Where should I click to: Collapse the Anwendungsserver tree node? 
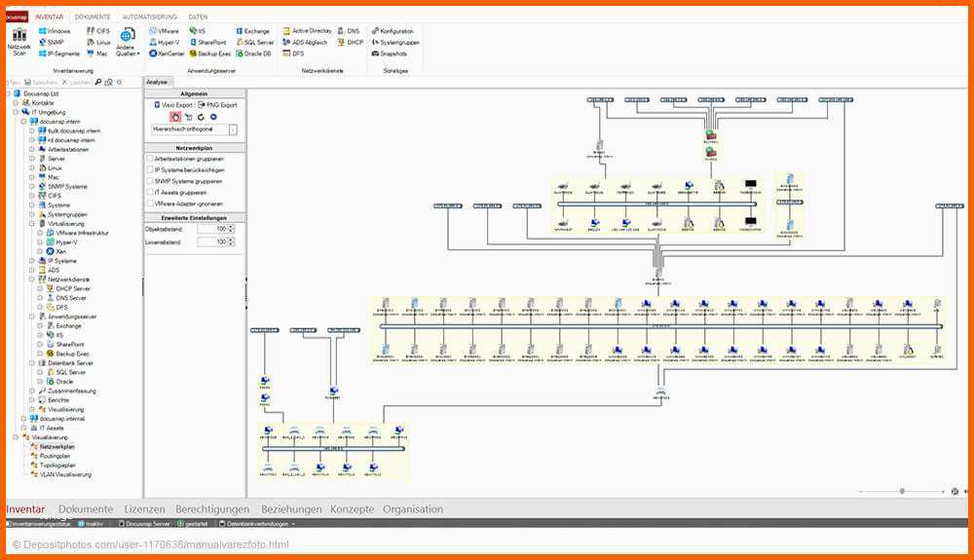(32, 317)
